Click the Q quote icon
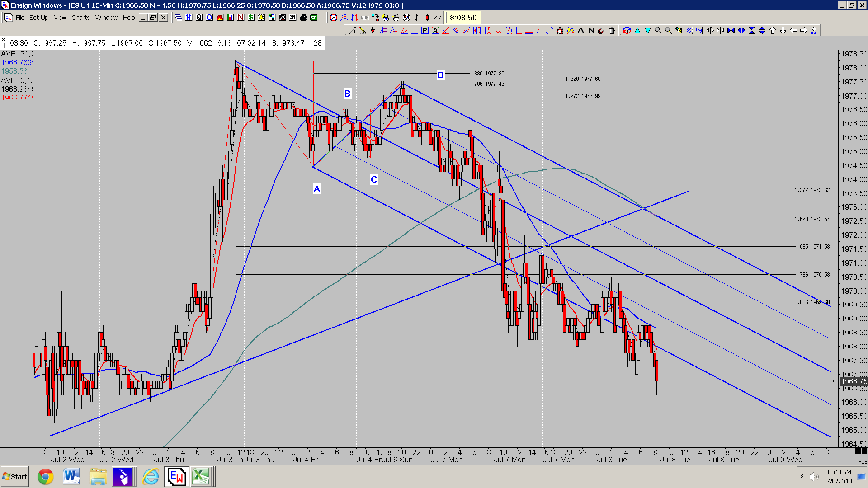Image resolution: width=868 pixels, height=488 pixels. (x=199, y=18)
